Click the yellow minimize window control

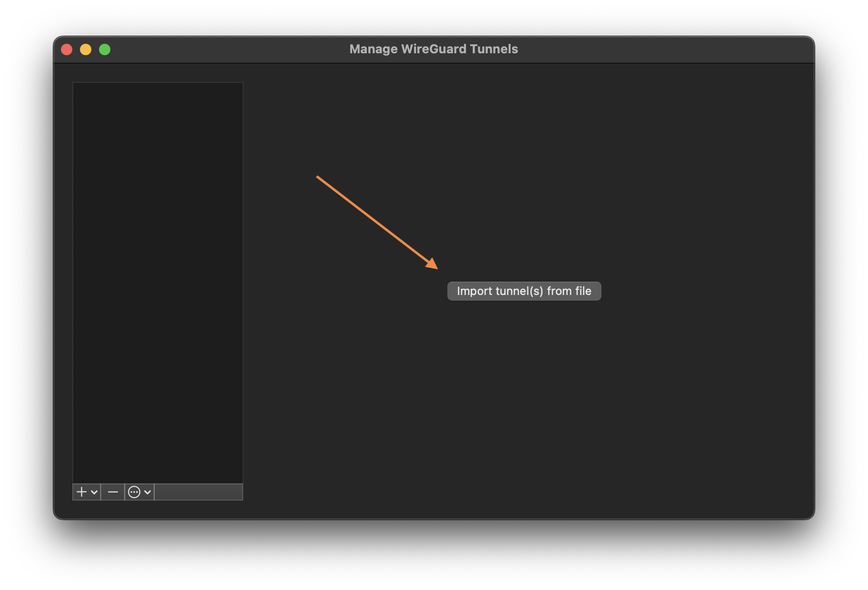point(86,49)
